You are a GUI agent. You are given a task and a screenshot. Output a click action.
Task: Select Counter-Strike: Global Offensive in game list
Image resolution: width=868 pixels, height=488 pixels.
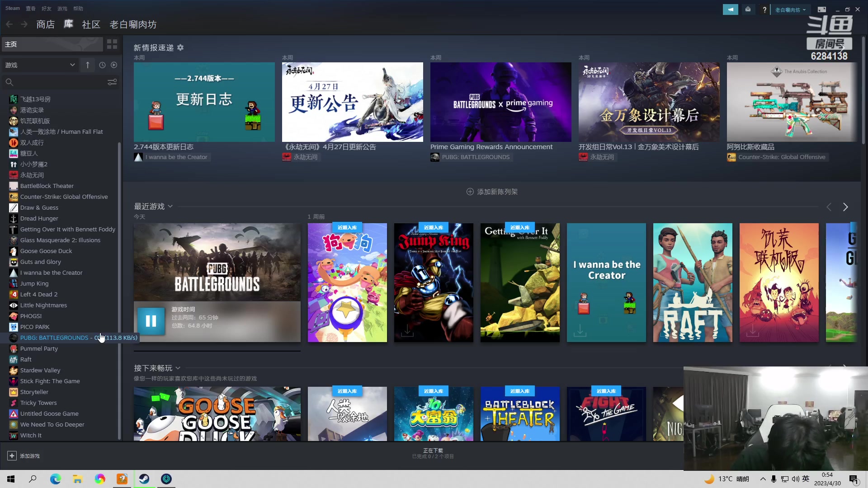[x=64, y=197]
